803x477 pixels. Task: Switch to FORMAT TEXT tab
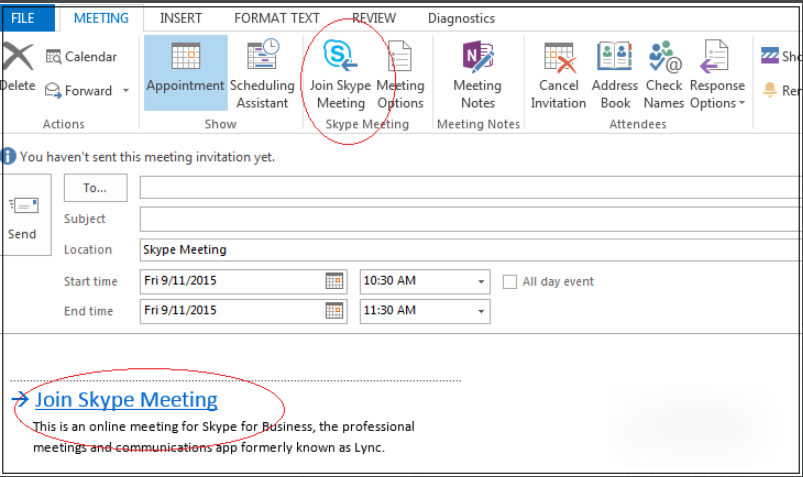[277, 18]
